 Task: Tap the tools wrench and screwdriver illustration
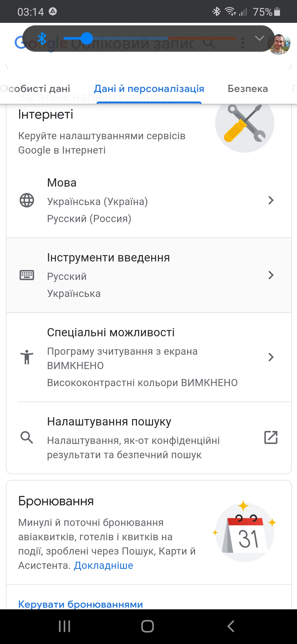(245, 123)
